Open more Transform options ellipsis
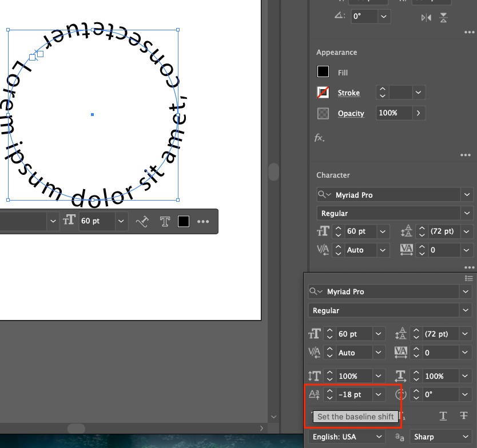The image size is (477, 448). click(470, 32)
